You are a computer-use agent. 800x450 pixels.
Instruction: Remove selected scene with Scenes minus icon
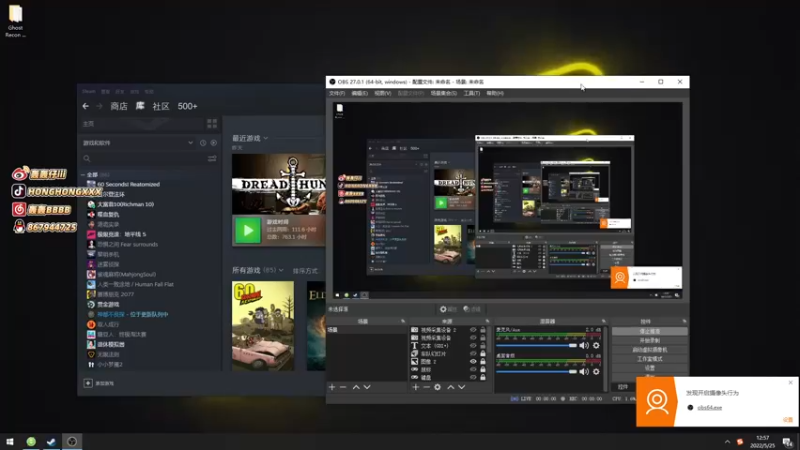coord(343,387)
